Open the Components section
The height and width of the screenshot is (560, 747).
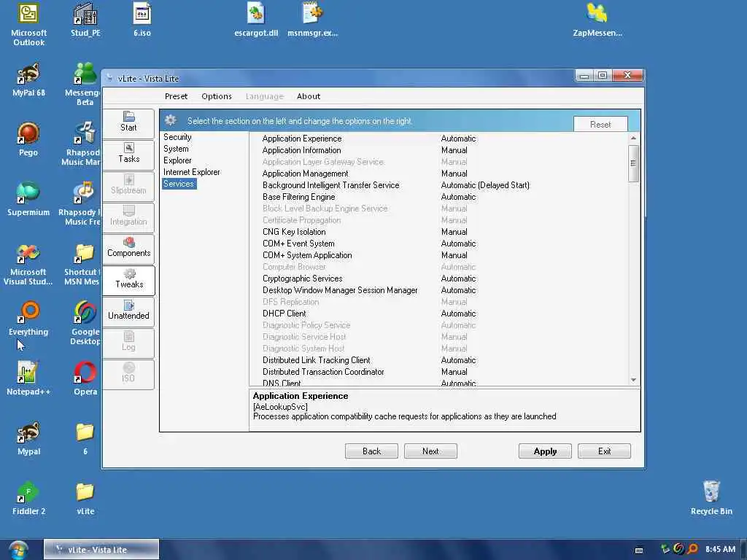pyautogui.click(x=128, y=249)
